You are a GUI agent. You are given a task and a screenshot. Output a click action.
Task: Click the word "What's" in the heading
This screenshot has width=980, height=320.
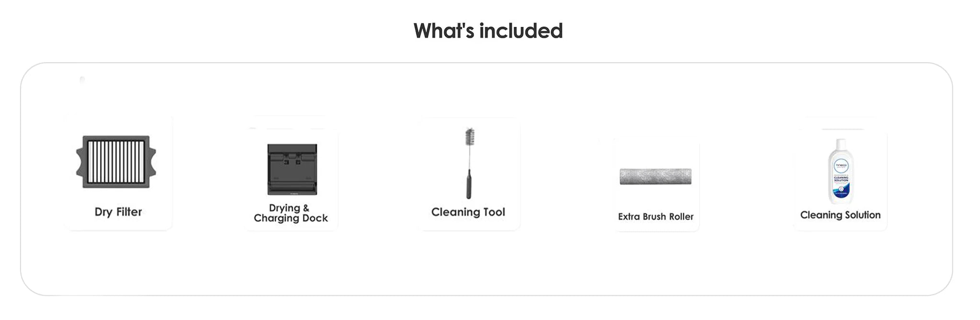coord(444,31)
